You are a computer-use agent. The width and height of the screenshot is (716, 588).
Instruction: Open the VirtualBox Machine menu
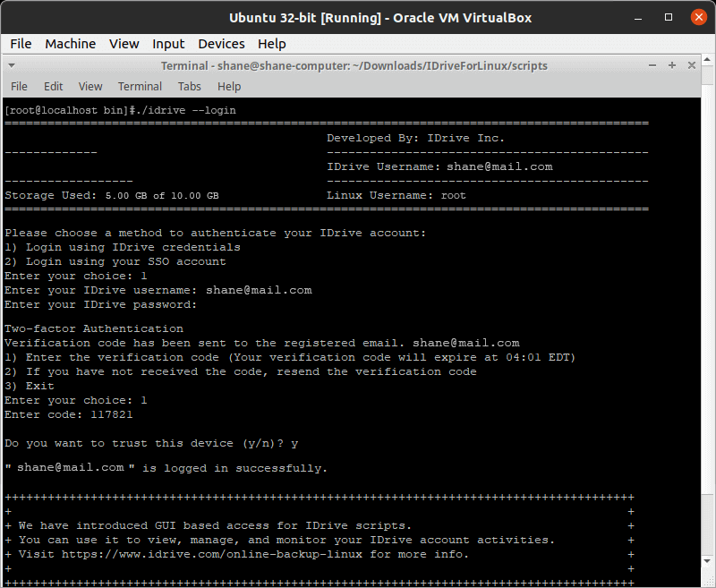coord(71,44)
